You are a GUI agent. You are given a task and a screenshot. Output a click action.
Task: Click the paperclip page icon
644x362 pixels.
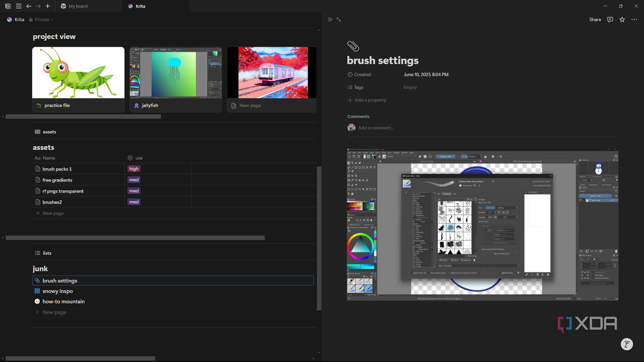point(353,46)
